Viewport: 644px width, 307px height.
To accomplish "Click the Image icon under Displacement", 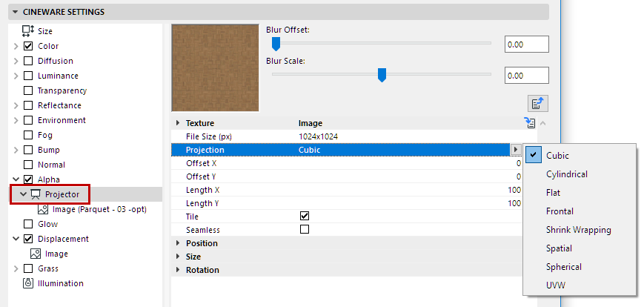I will 36,254.
